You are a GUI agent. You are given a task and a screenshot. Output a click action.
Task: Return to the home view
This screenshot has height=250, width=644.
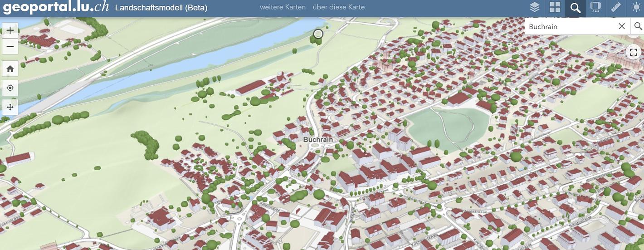10,69
